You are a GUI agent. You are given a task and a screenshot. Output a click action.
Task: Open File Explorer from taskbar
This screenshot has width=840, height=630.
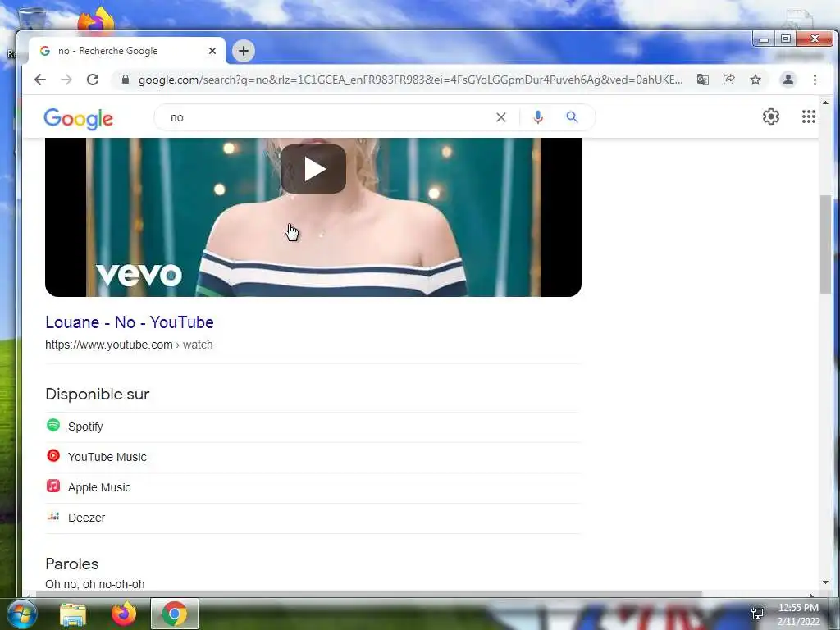point(73,614)
